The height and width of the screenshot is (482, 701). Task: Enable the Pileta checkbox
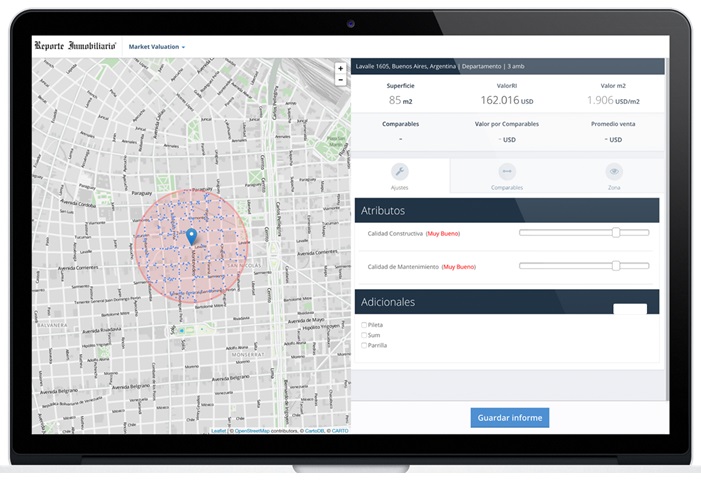[x=363, y=325]
